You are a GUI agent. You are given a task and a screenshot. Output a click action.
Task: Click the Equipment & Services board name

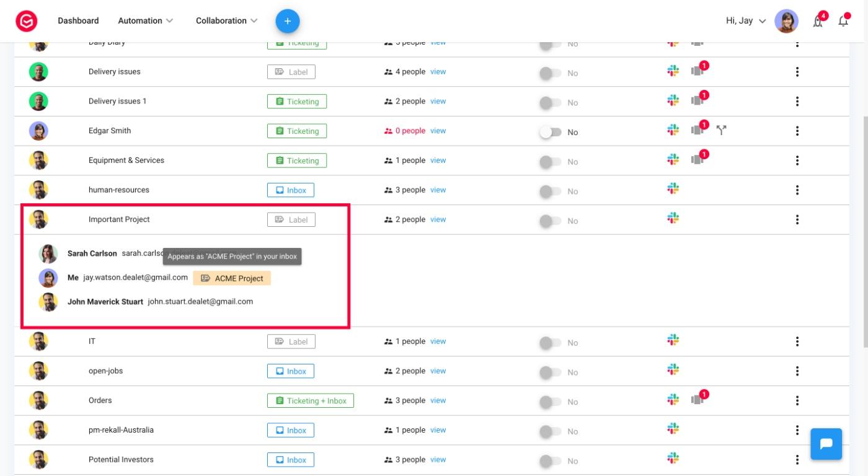coord(126,160)
